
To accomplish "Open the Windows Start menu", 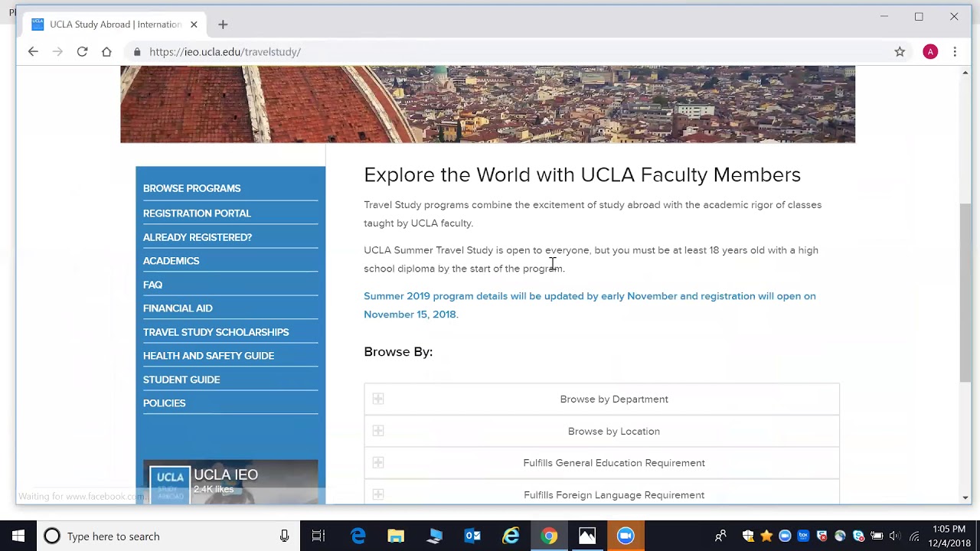I will (18, 536).
